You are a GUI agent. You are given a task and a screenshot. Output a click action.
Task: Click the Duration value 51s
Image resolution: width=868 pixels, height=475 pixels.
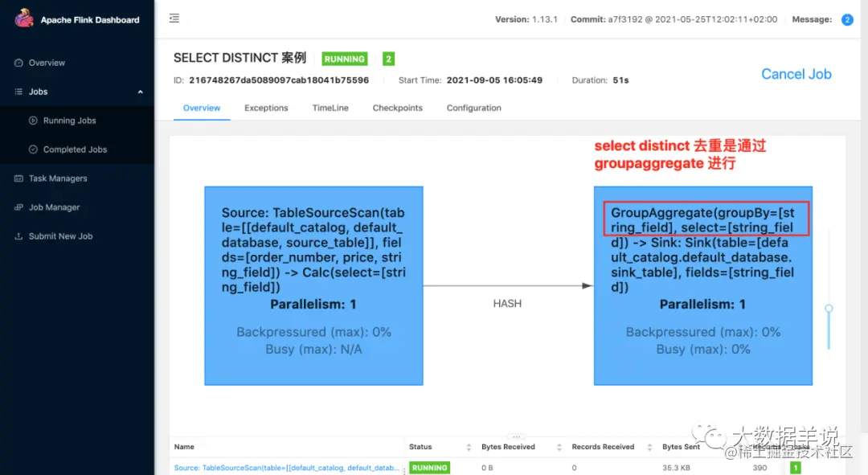tap(620, 80)
